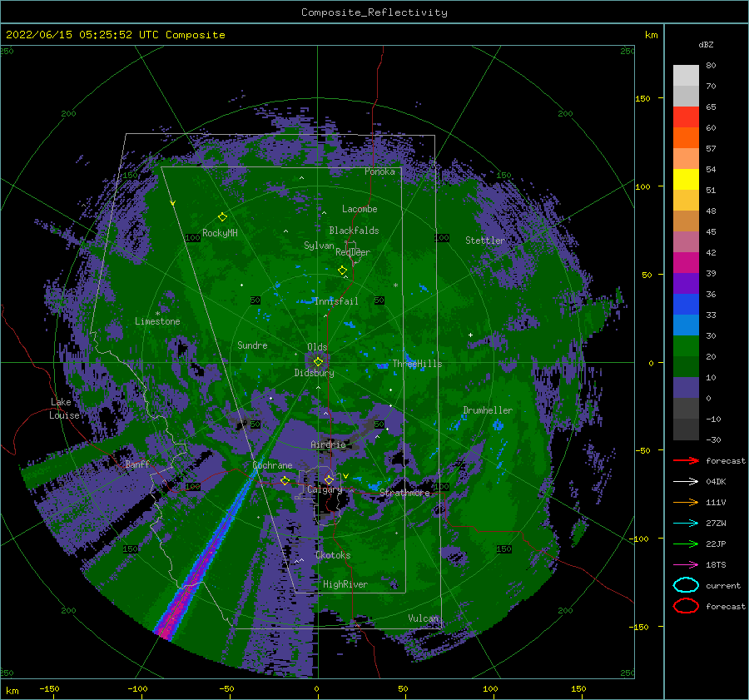Viewport: 749px width, 700px height.
Task: Click the RedDeer city label
Action: [353, 252]
